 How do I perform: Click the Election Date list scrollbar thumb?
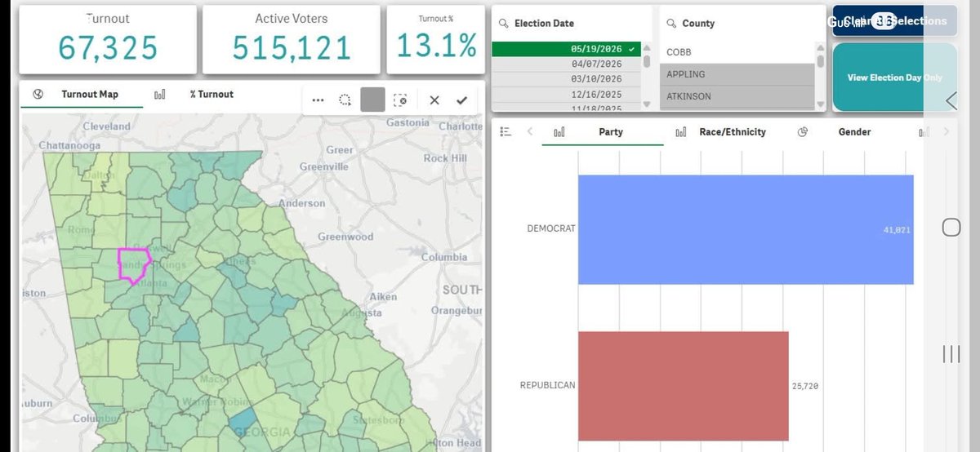(x=647, y=60)
